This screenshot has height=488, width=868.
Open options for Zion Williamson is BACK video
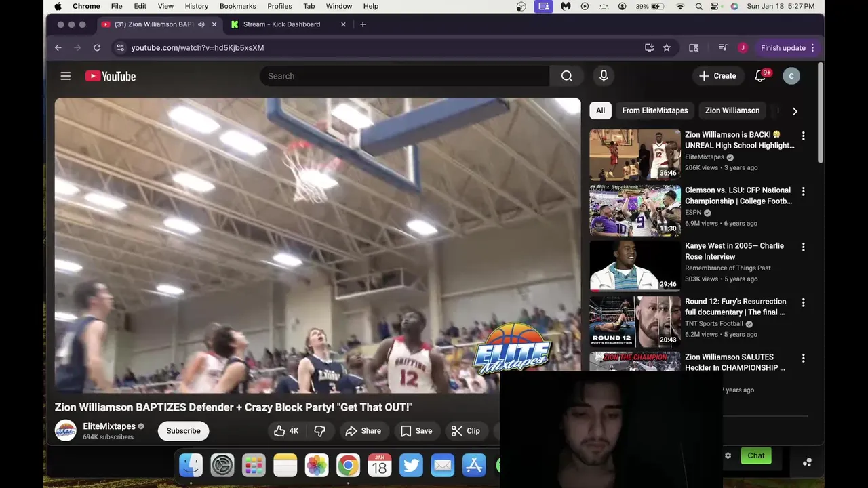803,136
